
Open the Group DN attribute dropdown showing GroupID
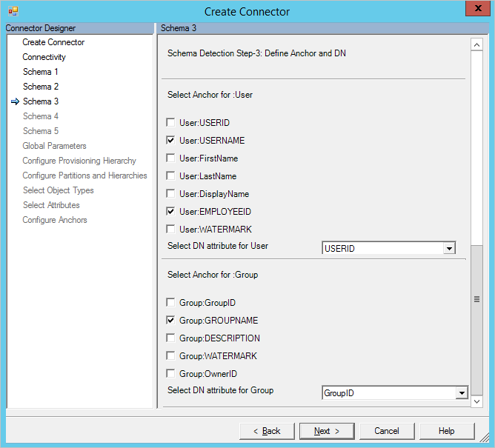point(462,393)
